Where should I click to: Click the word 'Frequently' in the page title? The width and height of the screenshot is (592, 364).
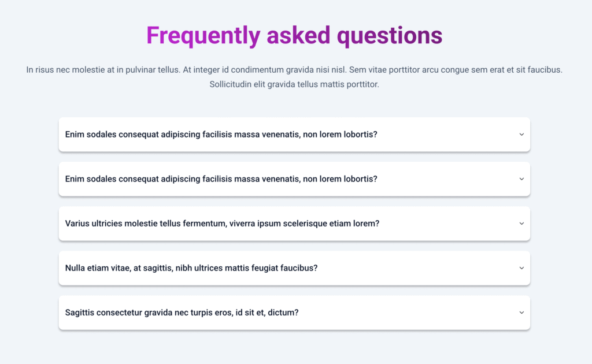(203, 35)
